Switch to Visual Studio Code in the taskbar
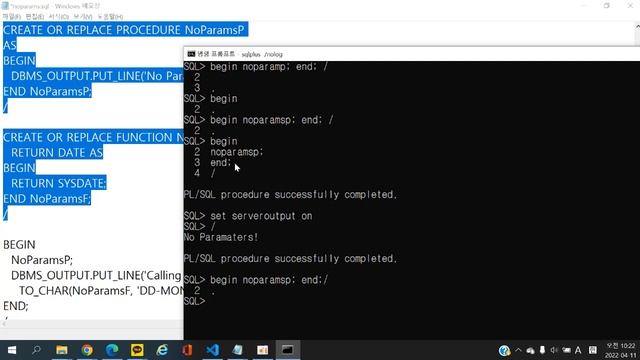Image resolution: width=640 pixels, height=360 pixels. [x=213, y=350]
